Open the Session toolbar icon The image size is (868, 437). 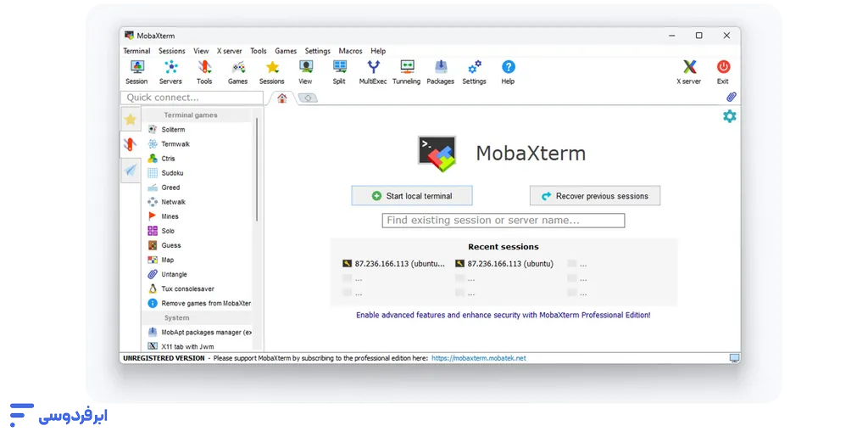tap(136, 73)
